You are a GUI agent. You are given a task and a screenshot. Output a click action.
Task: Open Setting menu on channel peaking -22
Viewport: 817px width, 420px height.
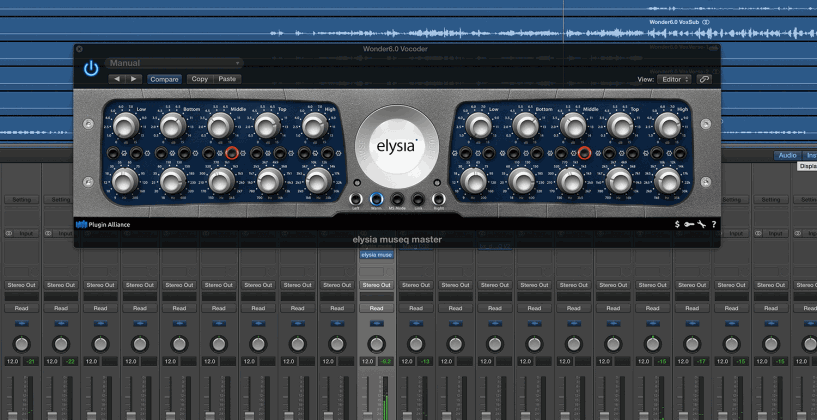[x=61, y=200]
